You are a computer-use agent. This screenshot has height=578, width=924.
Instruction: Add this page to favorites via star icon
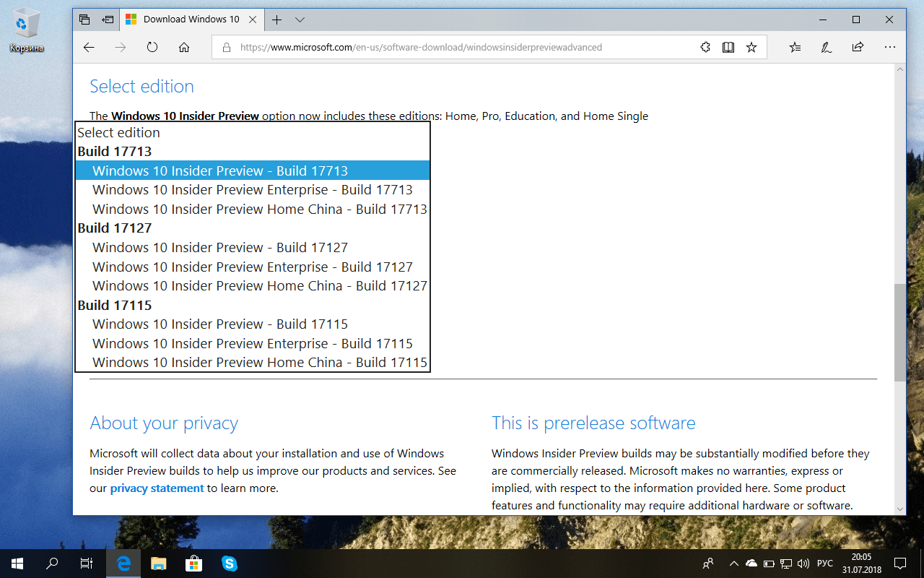751,46
